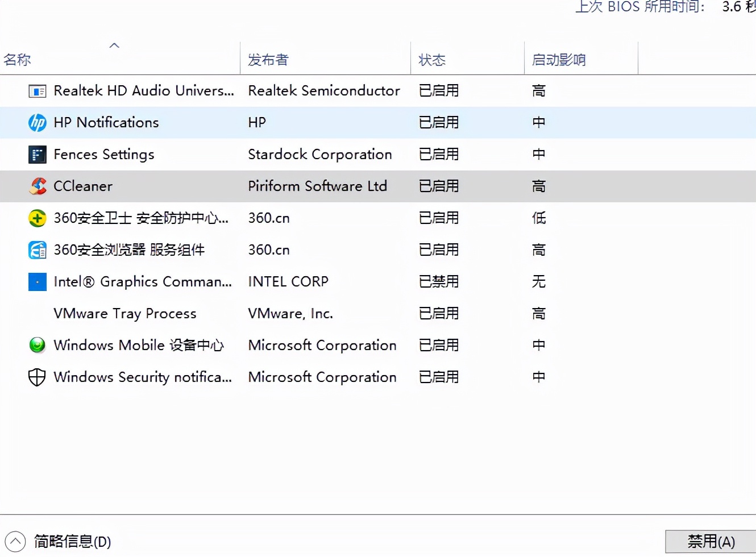Click the 禁用(A) button
The height and width of the screenshot is (557, 756).
click(x=711, y=542)
